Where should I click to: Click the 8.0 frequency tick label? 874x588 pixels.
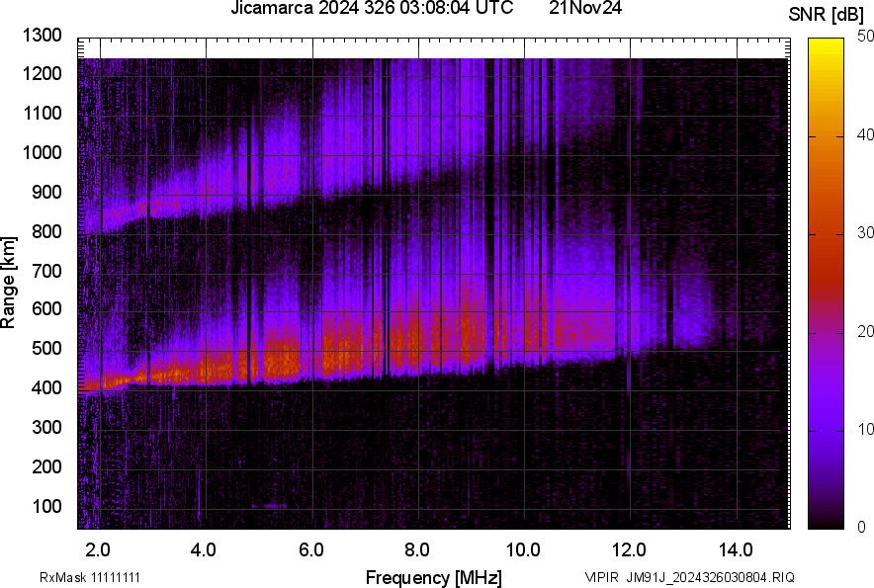(417, 548)
